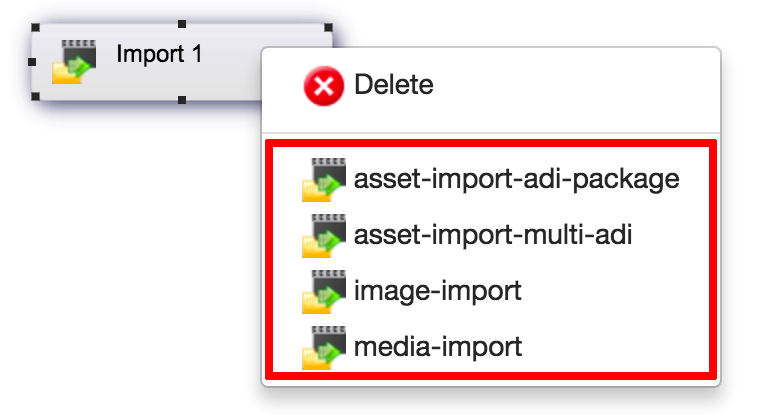Click the bottom-middle selection handle of Import 1
The width and height of the screenshot is (766, 416).
coord(182,100)
